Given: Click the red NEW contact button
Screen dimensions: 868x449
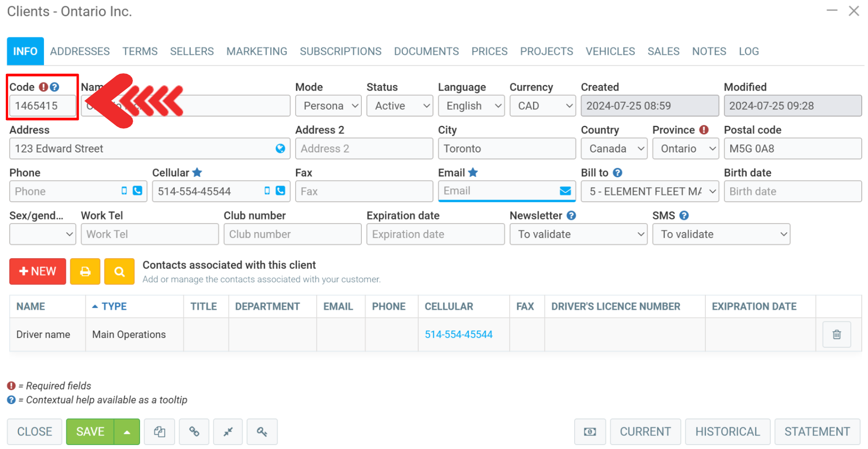Looking at the screenshot, I should (x=38, y=271).
